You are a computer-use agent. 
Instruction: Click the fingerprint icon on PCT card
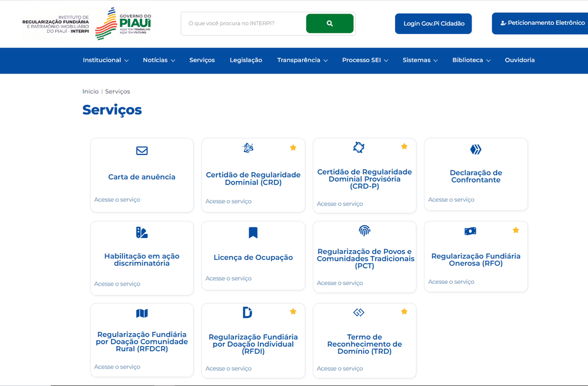coord(365,230)
